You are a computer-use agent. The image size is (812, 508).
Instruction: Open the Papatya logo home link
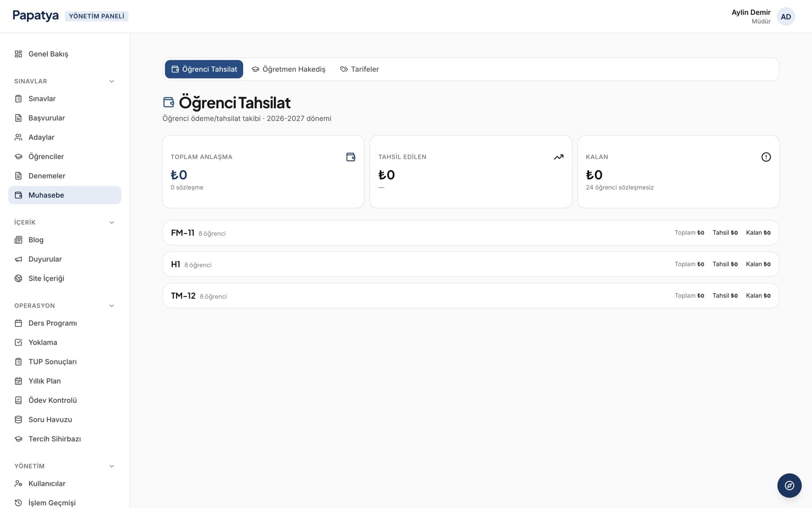(36, 15)
